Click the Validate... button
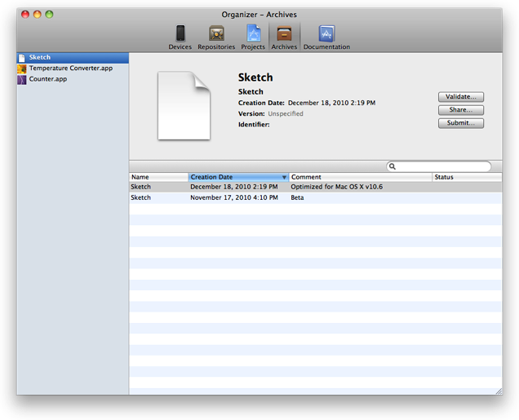This screenshot has width=519, height=420. (x=461, y=97)
